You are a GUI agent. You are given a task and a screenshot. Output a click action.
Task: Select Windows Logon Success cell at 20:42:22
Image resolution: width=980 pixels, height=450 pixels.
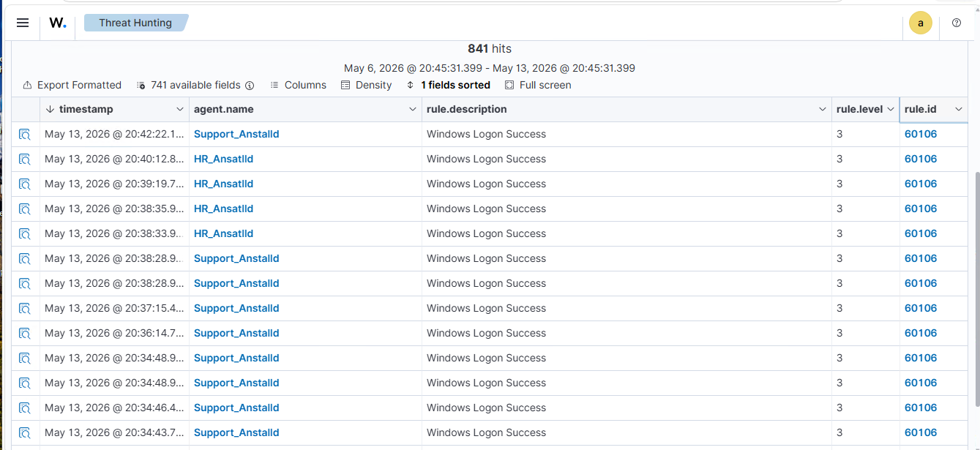[626, 134]
